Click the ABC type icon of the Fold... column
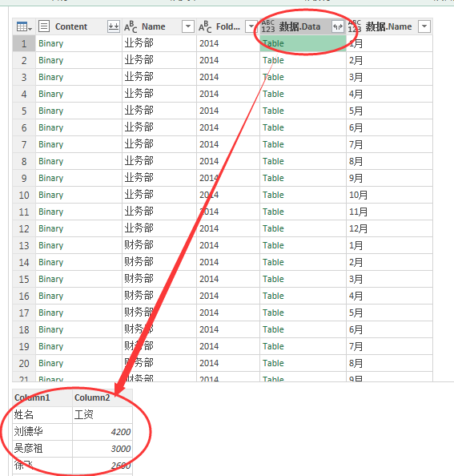Screen dimensions: 454x476 (205, 26)
